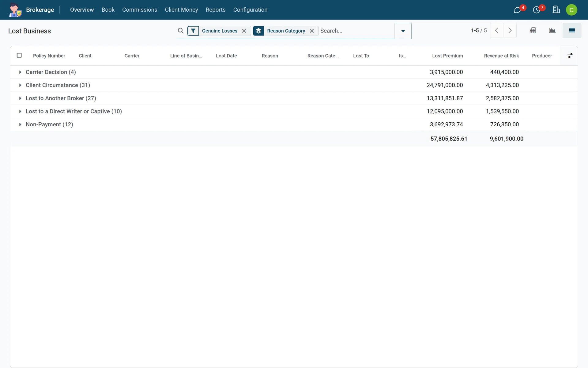
Task: Remove the Genuine Losses filter
Action: tap(244, 31)
